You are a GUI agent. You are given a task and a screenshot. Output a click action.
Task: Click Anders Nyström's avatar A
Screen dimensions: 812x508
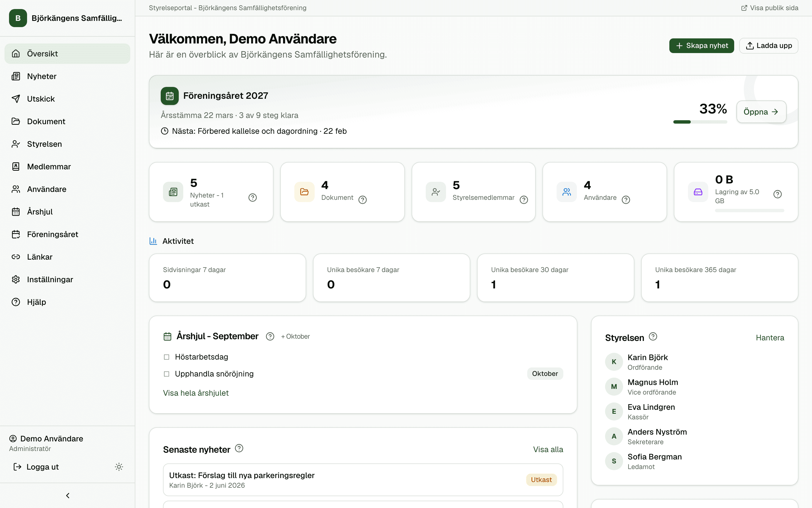click(614, 436)
